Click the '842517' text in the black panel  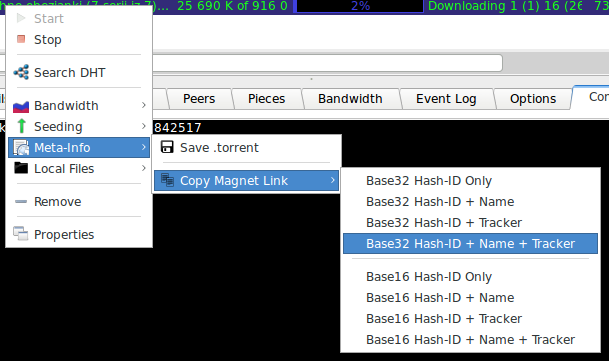(x=178, y=127)
